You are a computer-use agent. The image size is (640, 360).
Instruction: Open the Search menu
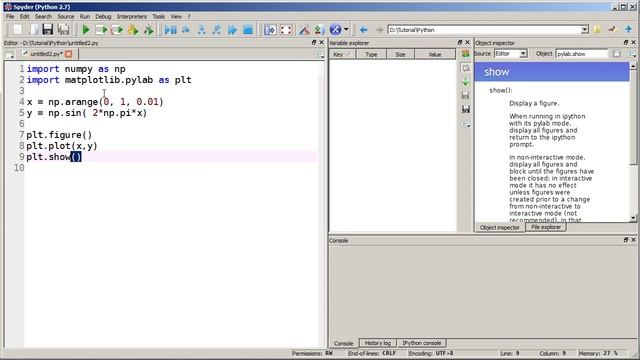(x=43, y=16)
